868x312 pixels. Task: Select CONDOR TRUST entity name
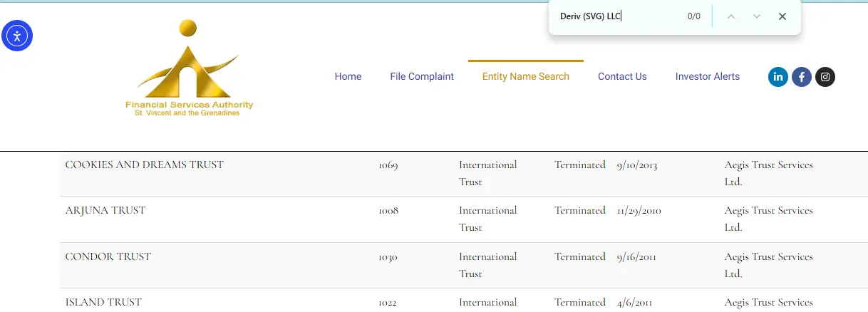[108, 256]
